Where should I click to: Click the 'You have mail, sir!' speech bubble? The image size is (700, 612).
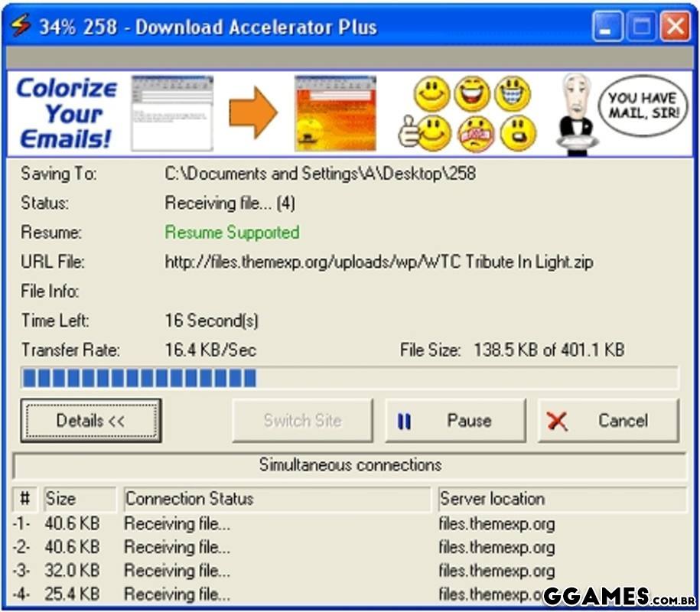pos(642,106)
